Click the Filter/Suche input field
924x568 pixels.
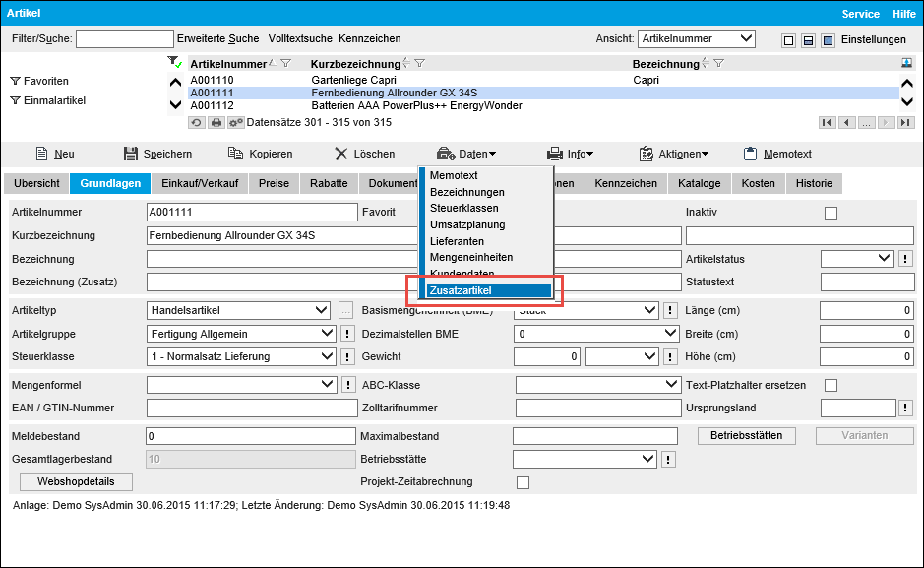125,39
